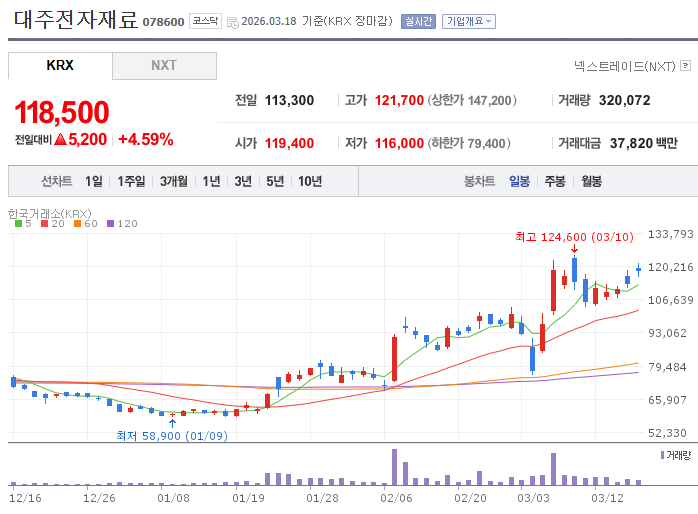Select the 3년 line chart period
The height and width of the screenshot is (514, 698).
point(243,181)
